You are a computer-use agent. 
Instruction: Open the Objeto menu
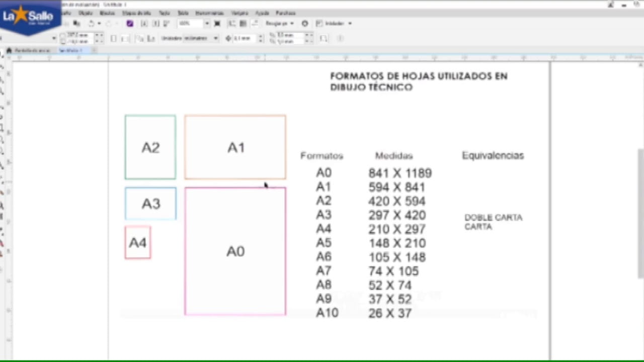pos(86,13)
